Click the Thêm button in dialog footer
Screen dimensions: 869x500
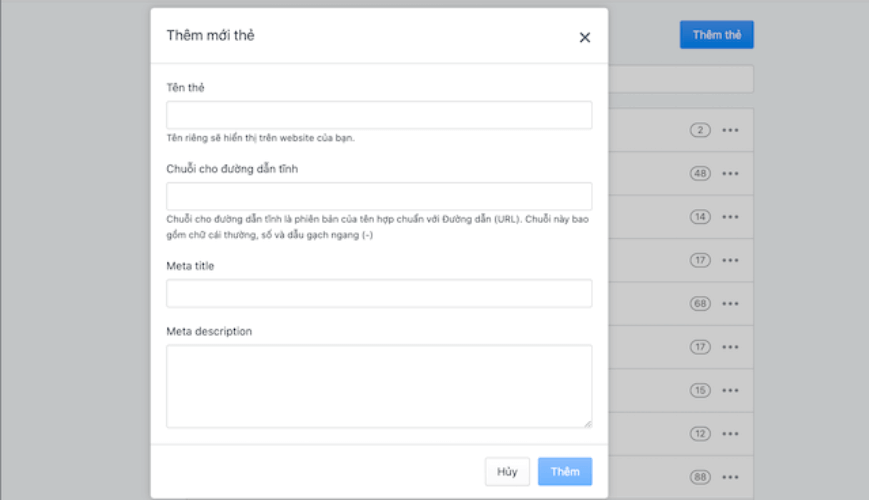565,472
